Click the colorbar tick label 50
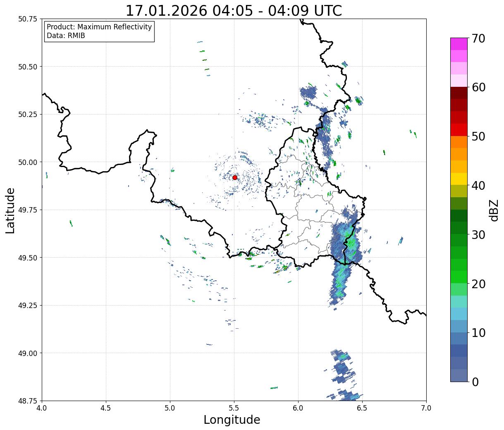This screenshot has width=504, height=430. [x=478, y=136]
